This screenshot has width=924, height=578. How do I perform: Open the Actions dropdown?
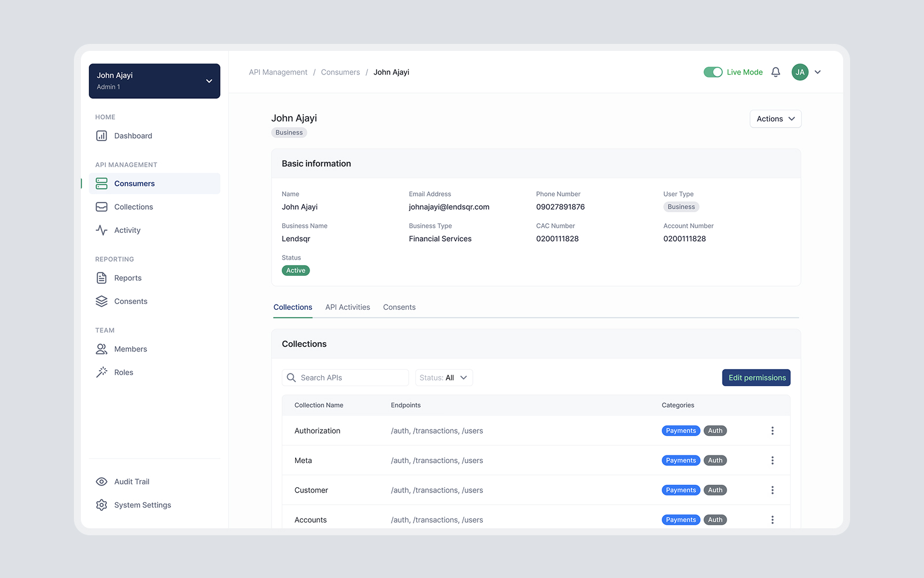coord(775,118)
